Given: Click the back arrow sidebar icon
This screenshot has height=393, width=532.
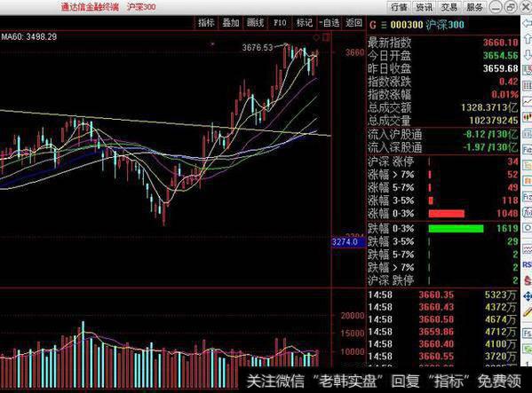Looking at the screenshot, I should [528, 24].
